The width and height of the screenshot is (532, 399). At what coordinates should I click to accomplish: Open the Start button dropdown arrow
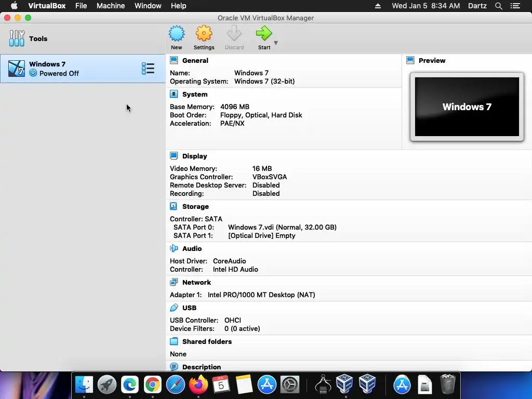coord(276,43)
